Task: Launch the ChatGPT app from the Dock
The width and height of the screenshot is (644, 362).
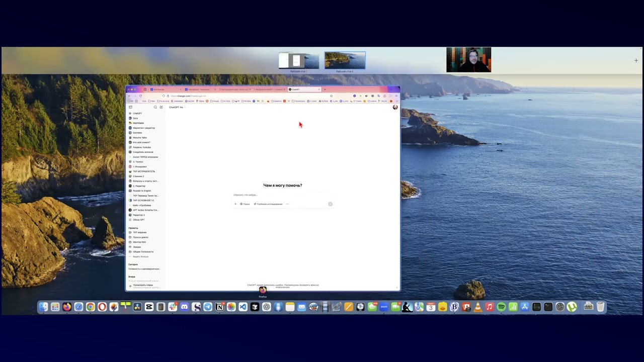Action: pos(267,307)
